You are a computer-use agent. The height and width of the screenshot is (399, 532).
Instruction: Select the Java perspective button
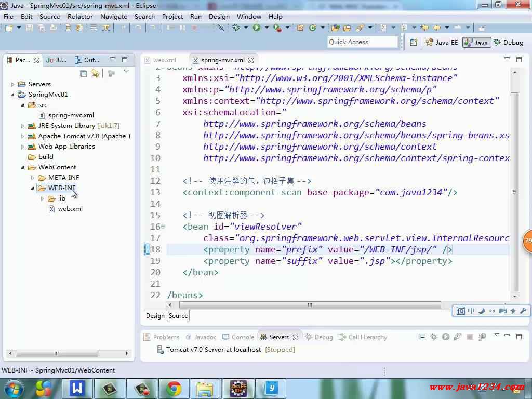[x=477, y=43]
